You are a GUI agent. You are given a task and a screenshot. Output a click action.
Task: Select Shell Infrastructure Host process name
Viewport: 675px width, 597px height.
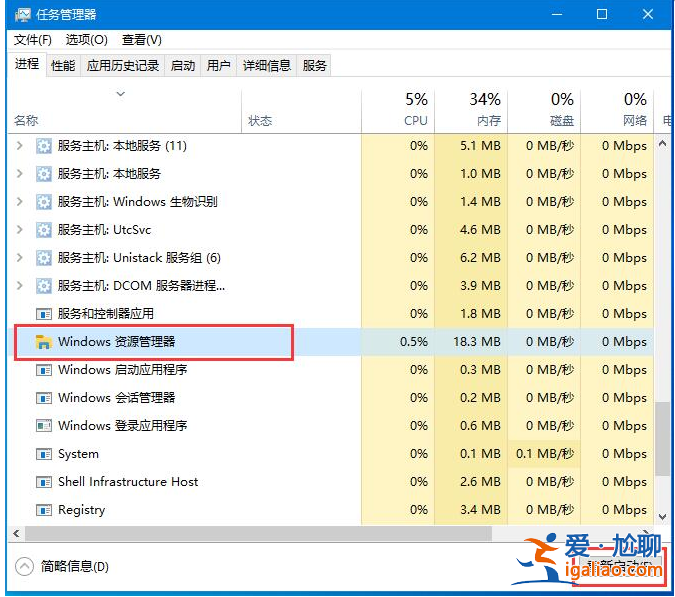[128, 482]
